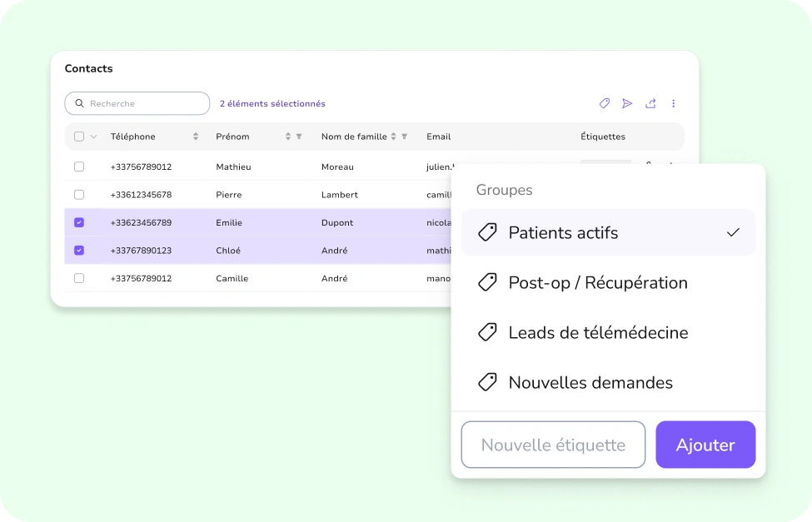Select the Post-op / Récupération group

coord(597,283)
